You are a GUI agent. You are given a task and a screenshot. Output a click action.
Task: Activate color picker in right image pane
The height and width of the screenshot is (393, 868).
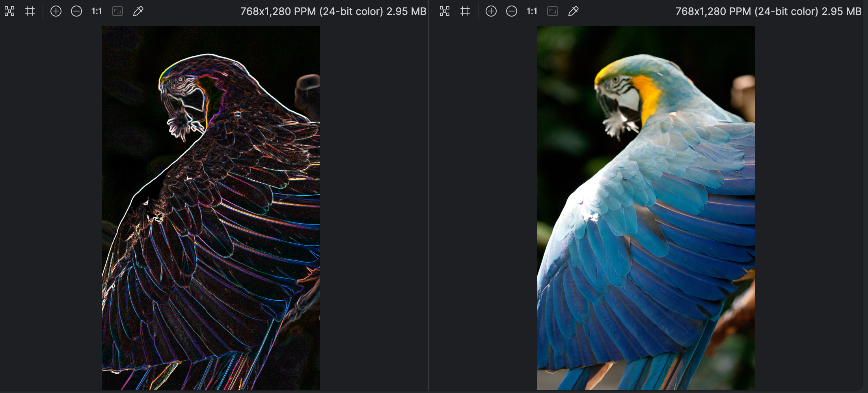click(573, 11)
